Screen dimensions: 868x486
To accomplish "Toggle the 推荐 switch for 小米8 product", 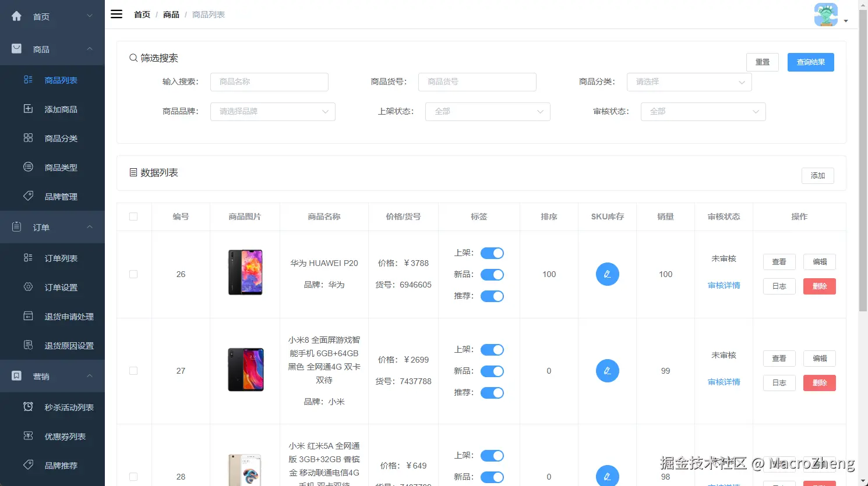I will pos(492,393).
